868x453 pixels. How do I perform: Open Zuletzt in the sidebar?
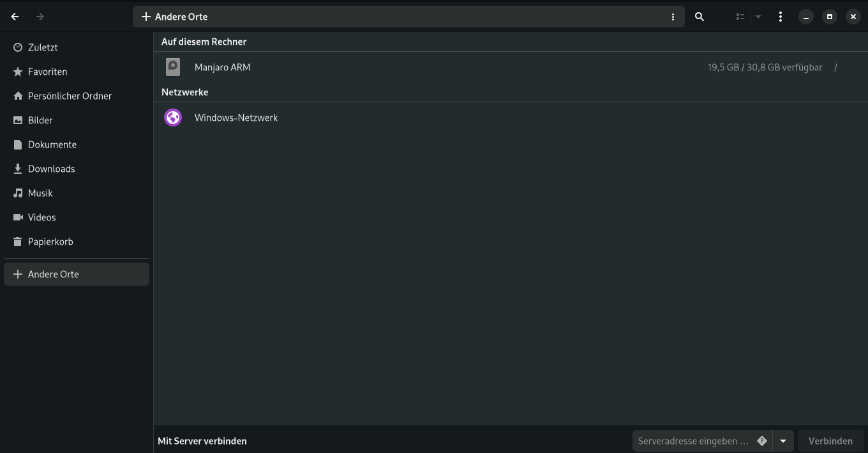(x=43, y=47)
